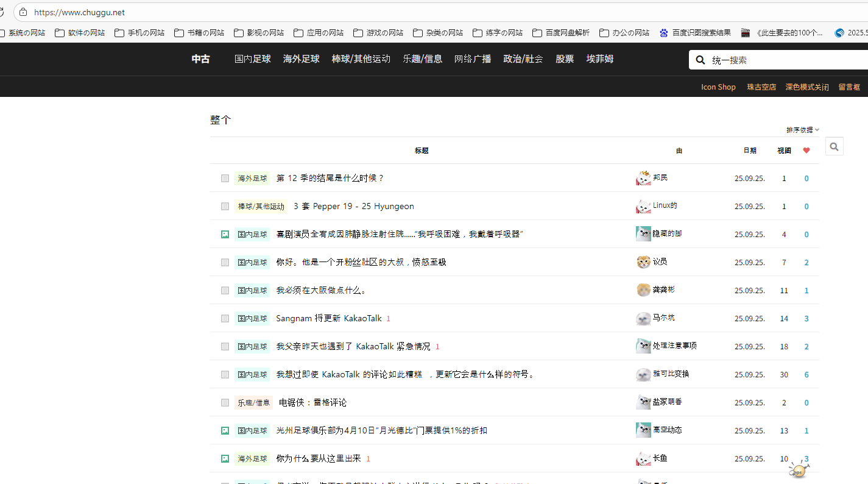Expand the 排序依据 sort dropdown
Viewport: 868px width, 484px height.
pyautogui.click(x=802, y=130)
